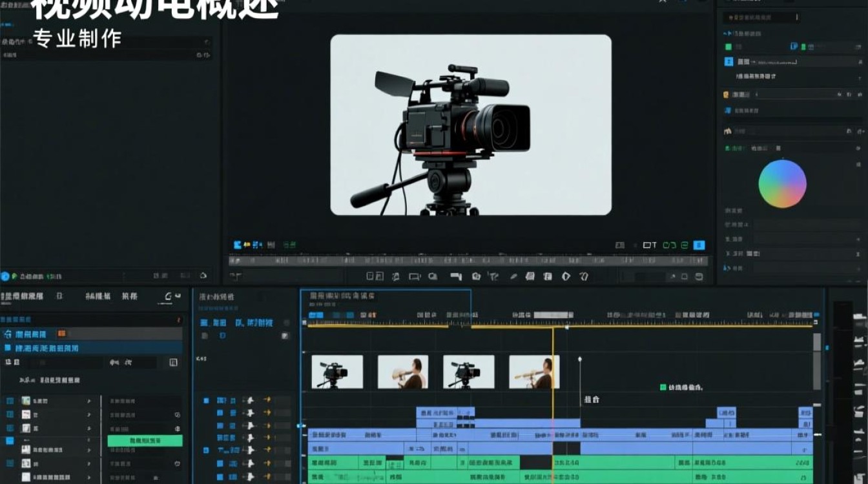Select the musician thumbnail crossed by the playhead
Image resolution: width=868 pixels, height=484 pixels.
click(x=534, y=372)
